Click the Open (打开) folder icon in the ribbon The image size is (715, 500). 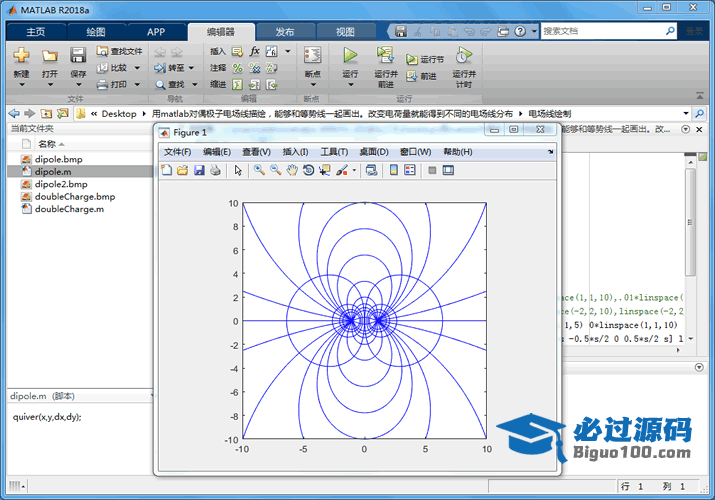coord(50,55)
